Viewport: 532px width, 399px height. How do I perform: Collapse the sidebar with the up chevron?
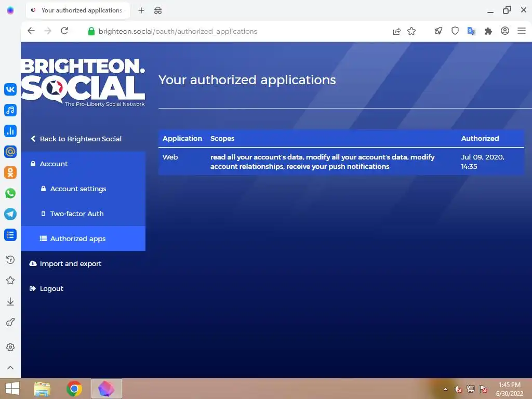[10, 367]
